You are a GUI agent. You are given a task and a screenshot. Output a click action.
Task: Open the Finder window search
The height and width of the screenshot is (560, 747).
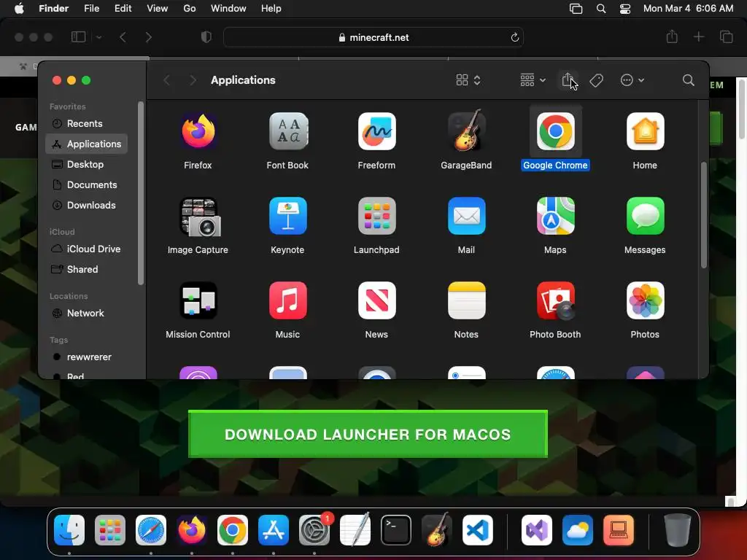coord(688,80)
